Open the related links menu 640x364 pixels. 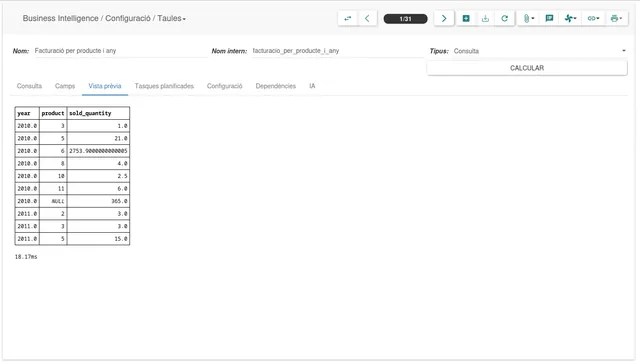pos(593,18)
